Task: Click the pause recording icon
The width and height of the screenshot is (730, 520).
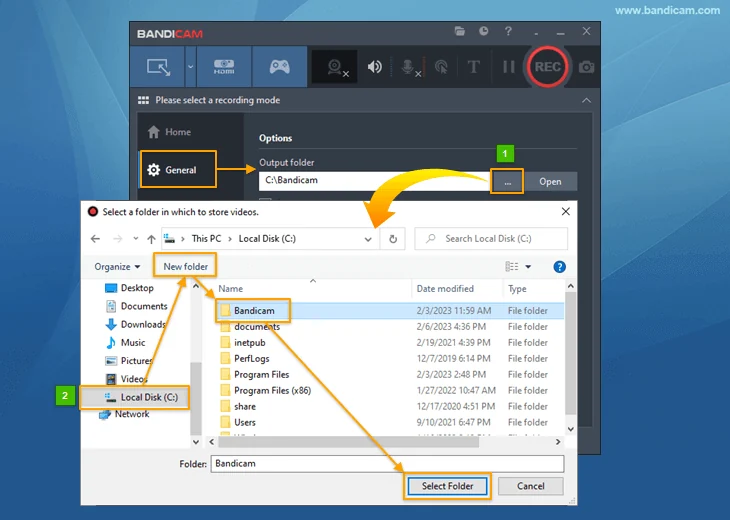Action: tap(509, 67)
